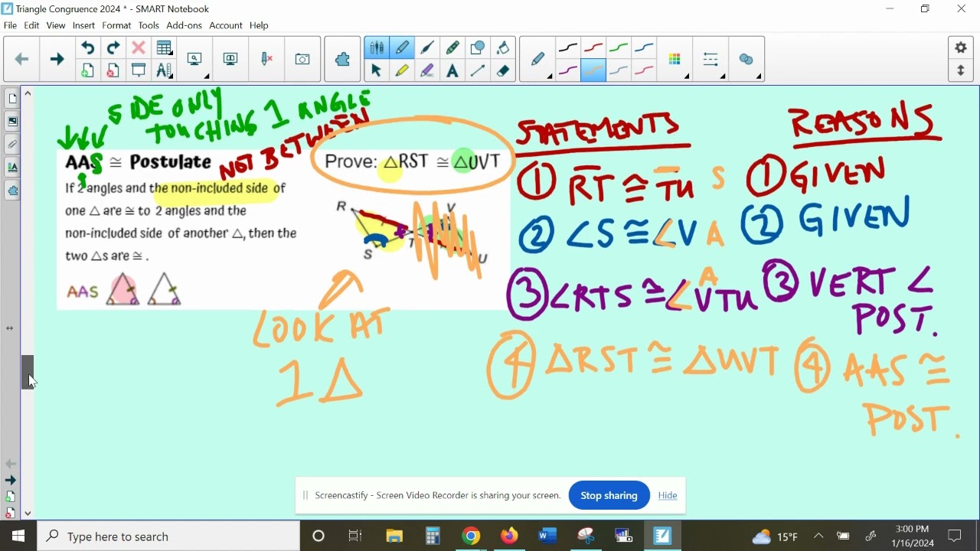Choose the light gray pen line style
The image size is (980, 551).
(619, 70)
